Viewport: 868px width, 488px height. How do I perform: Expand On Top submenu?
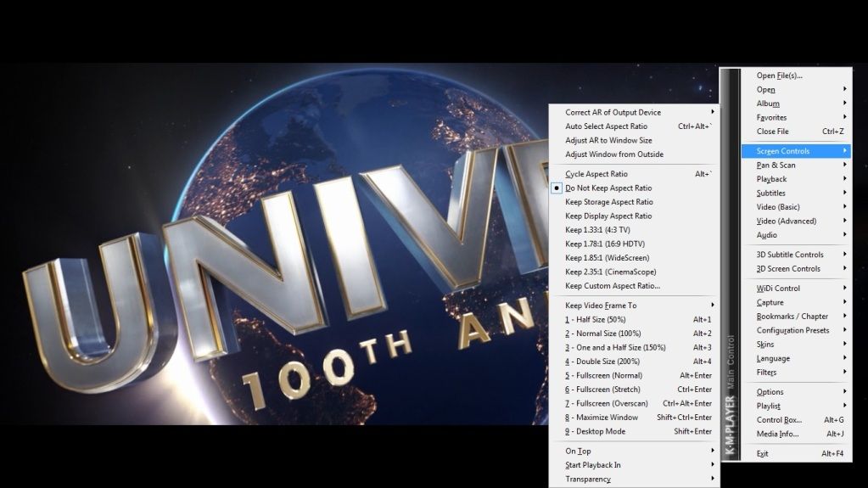click(634, 451)
